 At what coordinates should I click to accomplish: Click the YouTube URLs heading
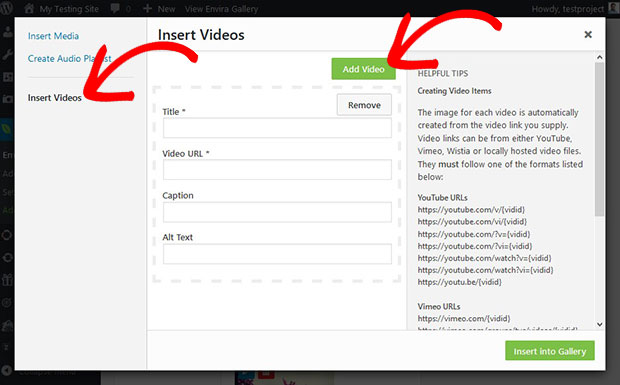(x=442, y=198)
